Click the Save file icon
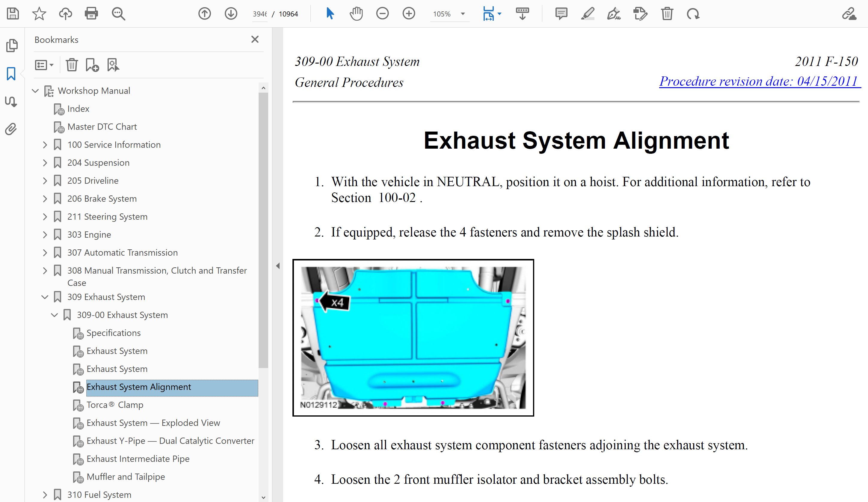 tap(13, 14)
